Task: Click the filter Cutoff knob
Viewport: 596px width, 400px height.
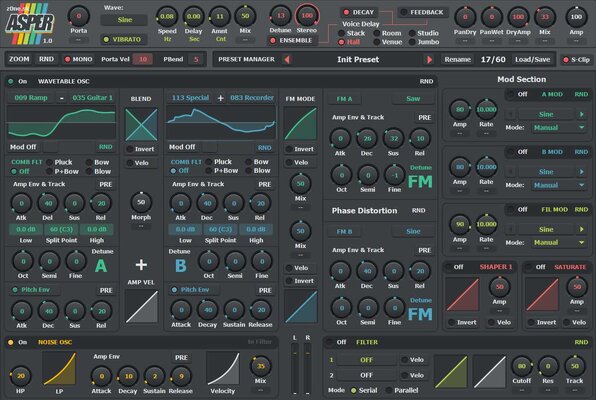Action: pyautogui.click(x=522, y=366)
